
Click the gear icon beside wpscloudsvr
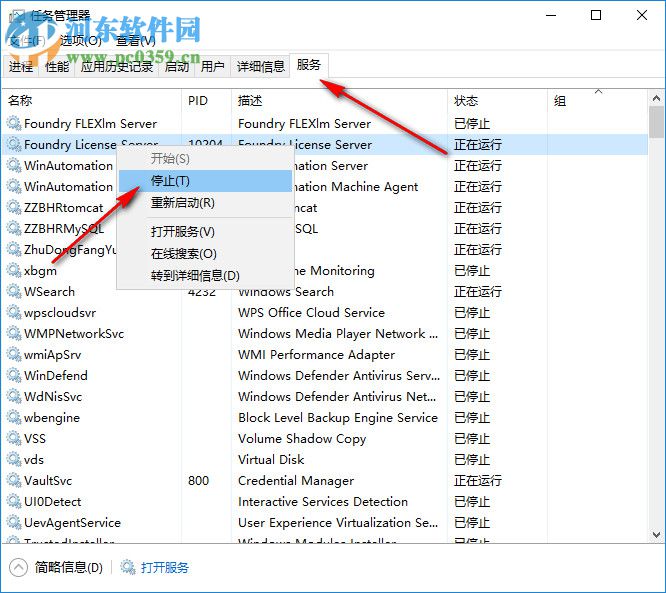(14, 312)
